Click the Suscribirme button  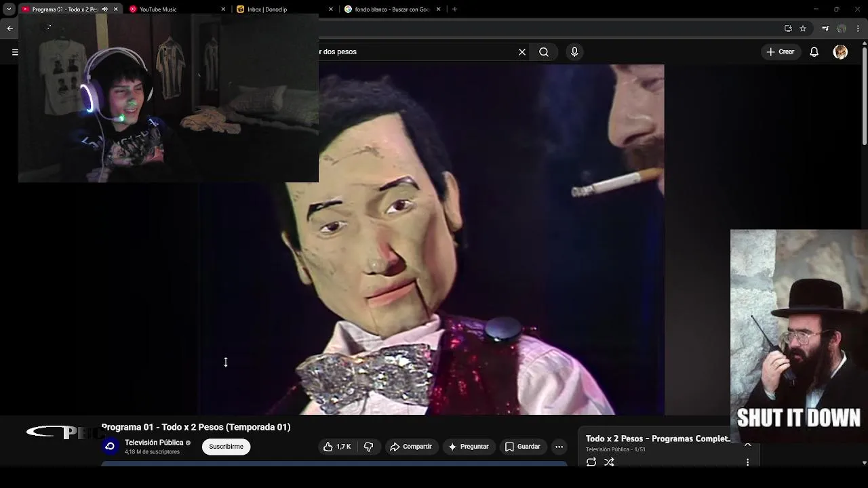point(226,447)
